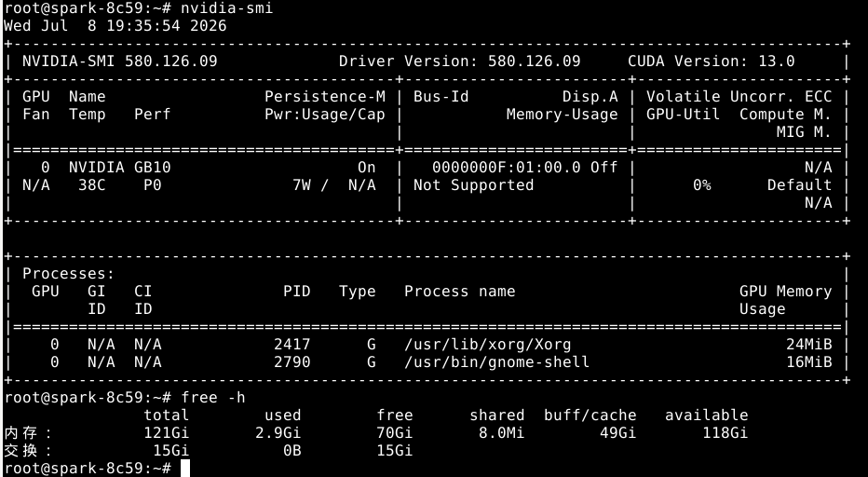Click the nvidia-smi command text
The image size is (868, 477).
coord(227,8)
